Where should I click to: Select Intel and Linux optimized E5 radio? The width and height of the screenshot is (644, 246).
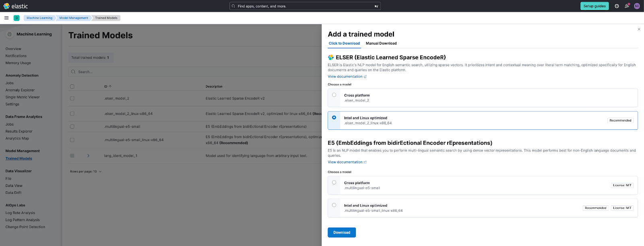tap(334, 205)
